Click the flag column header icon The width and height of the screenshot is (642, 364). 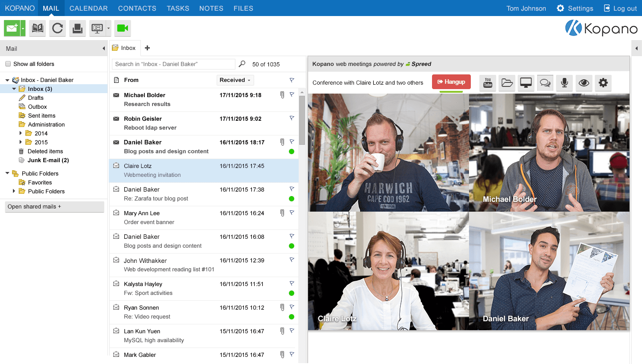[292, 80]
